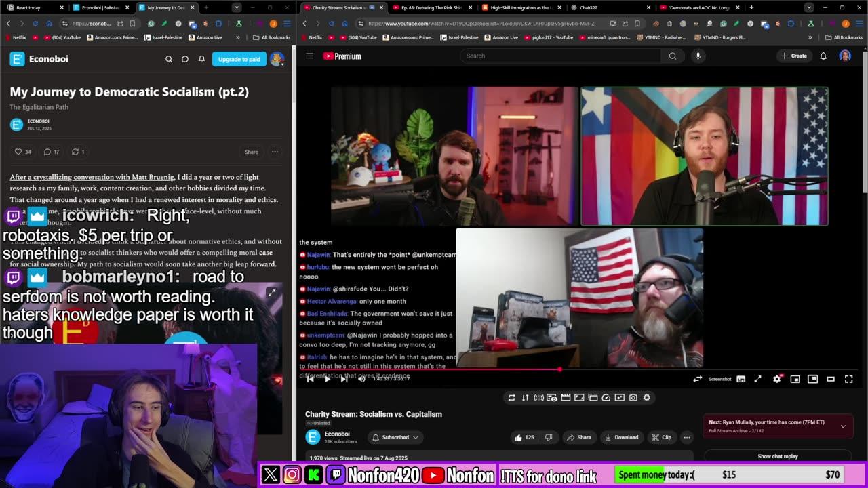The image size is (868, 488).
Task: Click the camera screenshot icon in extension toolbar
Action: pyautogui.click(x=633, y=398)
